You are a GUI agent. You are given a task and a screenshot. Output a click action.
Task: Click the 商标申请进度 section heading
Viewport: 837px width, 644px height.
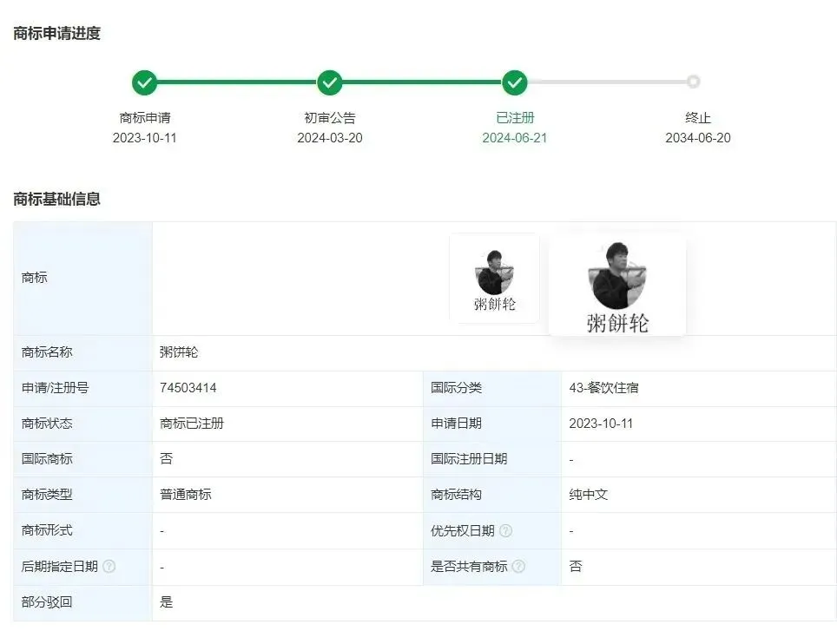point(57,34)
